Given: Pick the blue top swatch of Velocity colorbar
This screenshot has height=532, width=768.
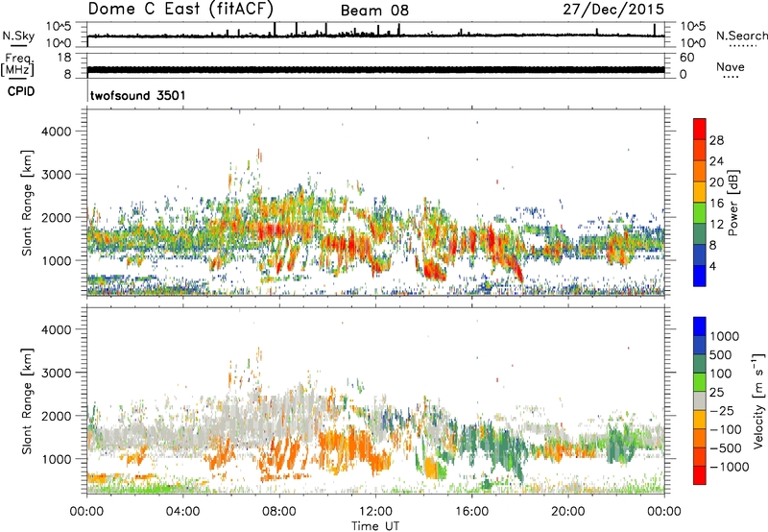Looking at the screenshot, I should pyautogui.click(x=700, y=326).
